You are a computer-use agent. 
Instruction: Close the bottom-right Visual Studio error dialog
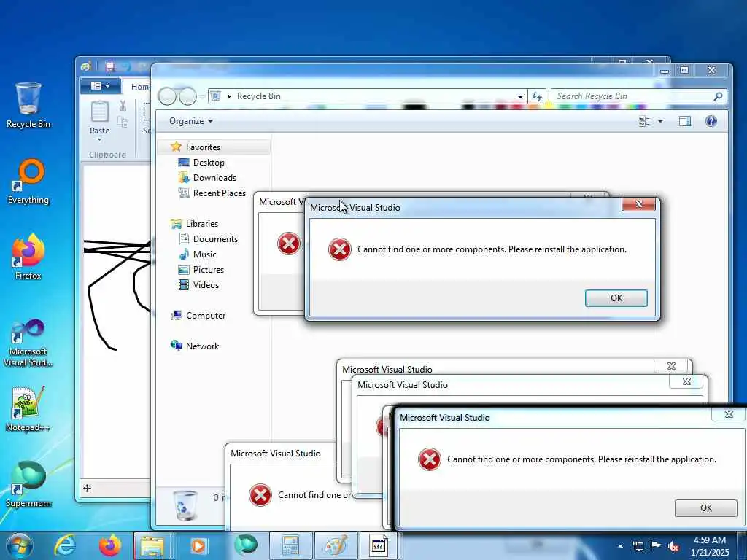[729, 414]
